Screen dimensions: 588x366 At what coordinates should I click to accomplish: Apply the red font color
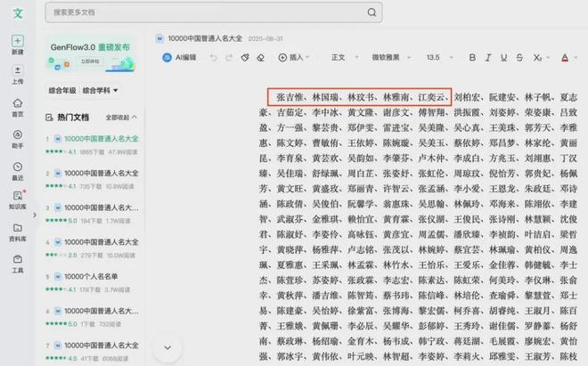pyautogui.click(x=565, y=57)
